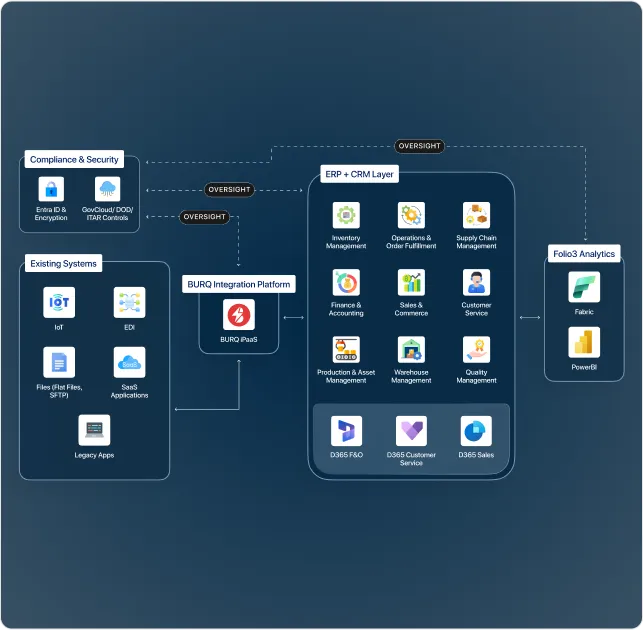This screenshot has width=643, height=630.
Task: Select the Finance & Accounting icon
Action: pyautogui.click(x=346, y=283)
